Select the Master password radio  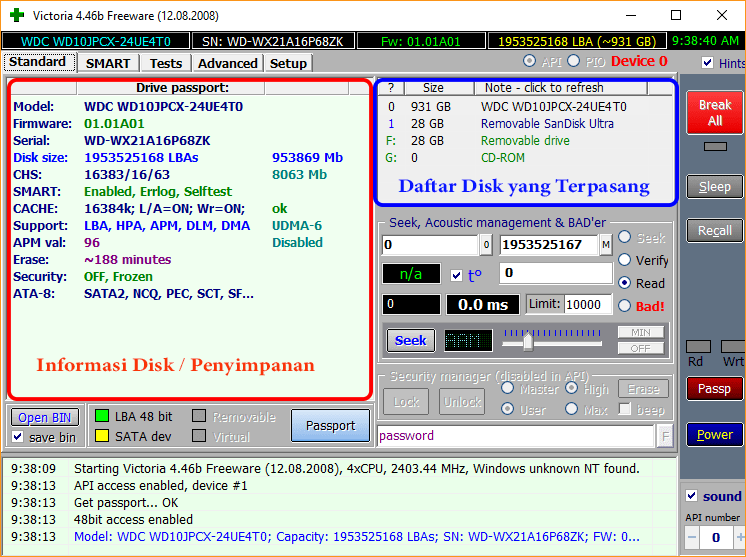coord(508,388)
